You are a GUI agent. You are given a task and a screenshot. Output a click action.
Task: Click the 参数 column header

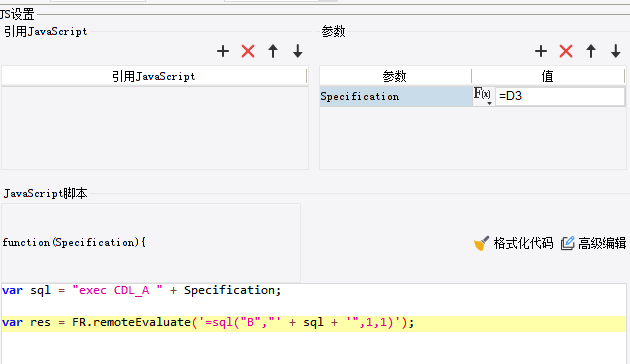[395, 76]
